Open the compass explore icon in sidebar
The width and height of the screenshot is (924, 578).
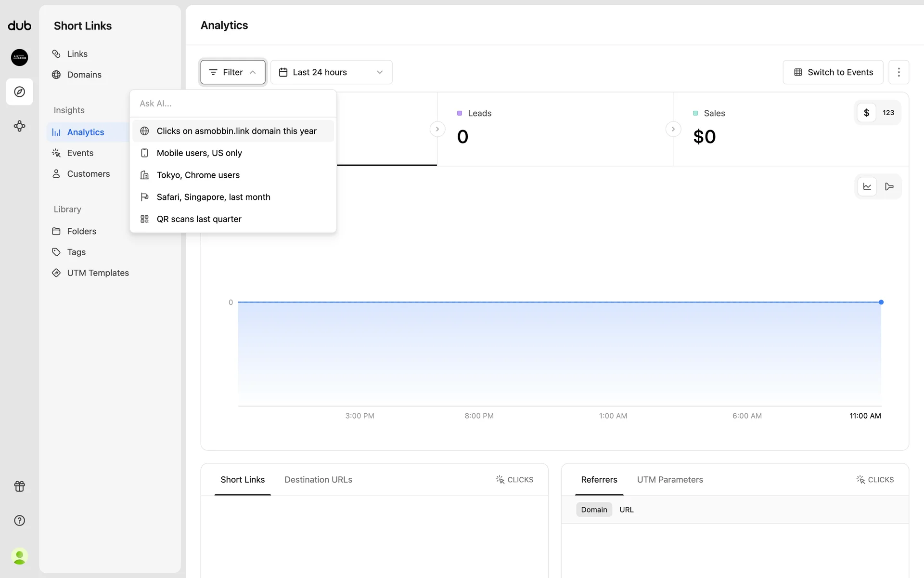click(20, 92)
